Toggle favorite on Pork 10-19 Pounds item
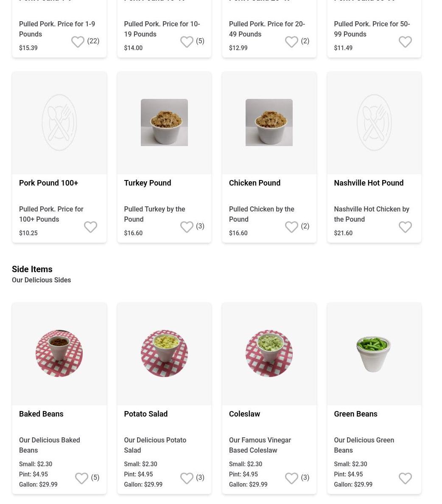The width and height of the screenshot is (442, 504). tap(187, 42)
